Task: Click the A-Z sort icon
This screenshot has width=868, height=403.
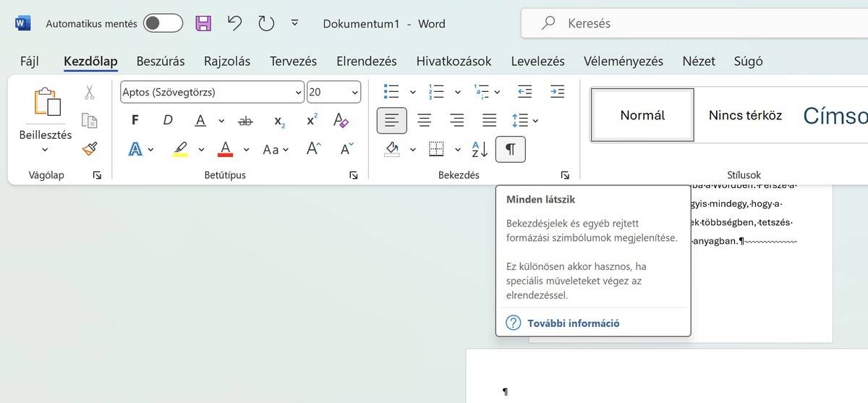Action: pos(480,149)
